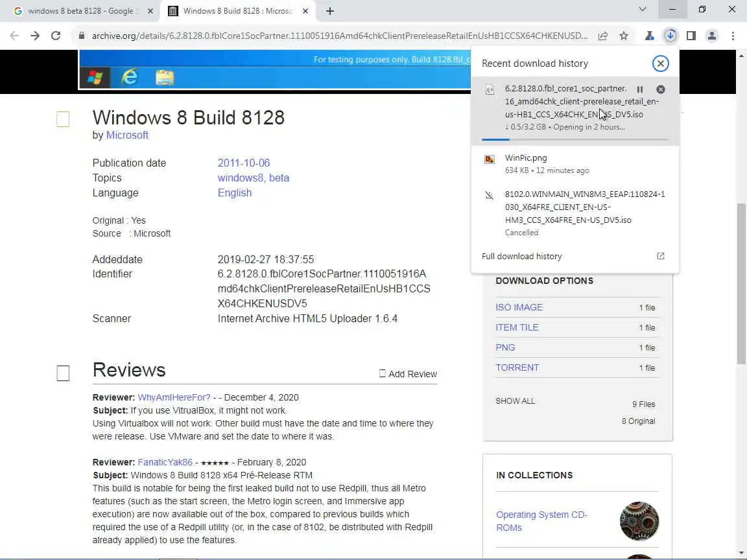
Task: Open the beta topic link
Action: [279, 178]
